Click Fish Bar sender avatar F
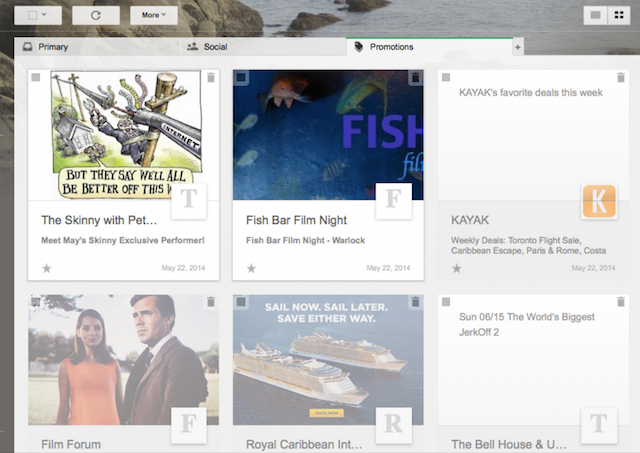 click(x=394, y=201)
